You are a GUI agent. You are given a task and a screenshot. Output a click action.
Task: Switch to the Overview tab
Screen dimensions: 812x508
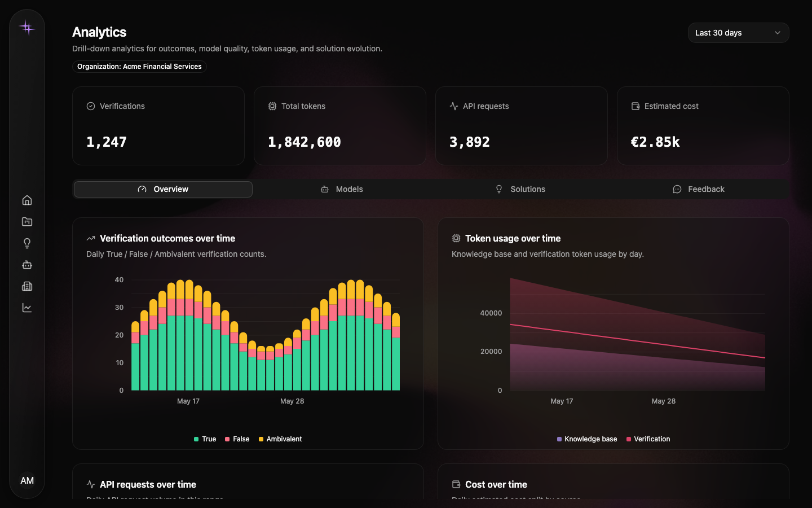tap(163, 189)
